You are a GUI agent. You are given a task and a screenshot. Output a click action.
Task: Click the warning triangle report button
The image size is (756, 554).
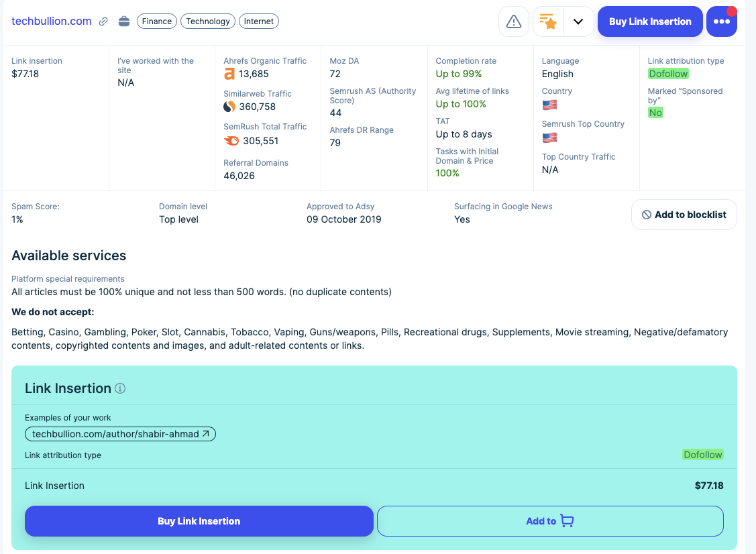(x=514, y=21)
